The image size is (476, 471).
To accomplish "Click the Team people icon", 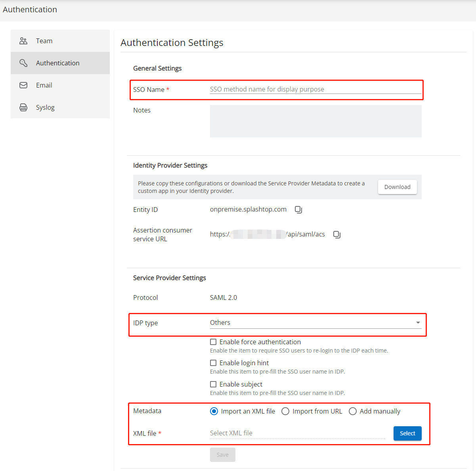I will 23,40.
